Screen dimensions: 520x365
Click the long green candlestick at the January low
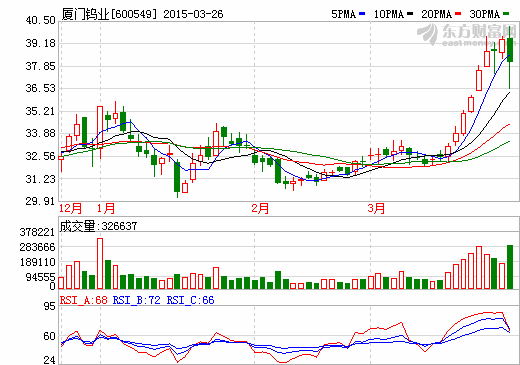(x=177, y=177)
